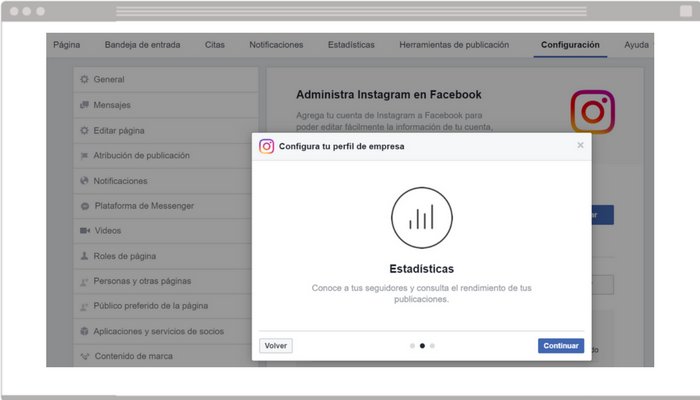This screenshot has height=400, width=700.
Task: Open Herramientas de publicación tab
Action: pyautogui.click(x=454, y=45)
